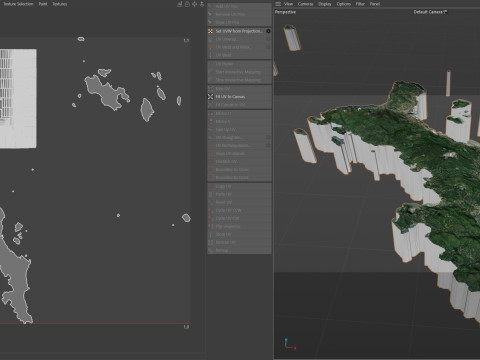Click Perspective viewport label
The width and height of the screenshot is (480, 360).
tap(285, 12)
